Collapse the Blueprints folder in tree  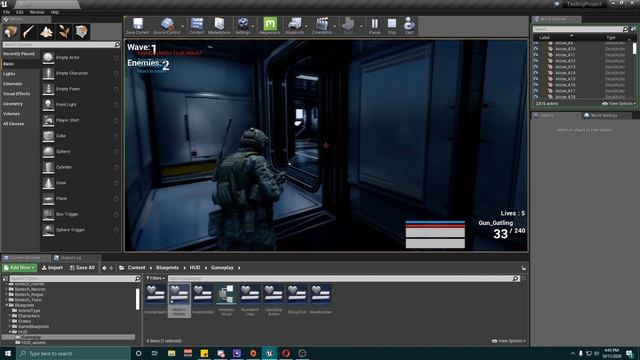[7, 305]
